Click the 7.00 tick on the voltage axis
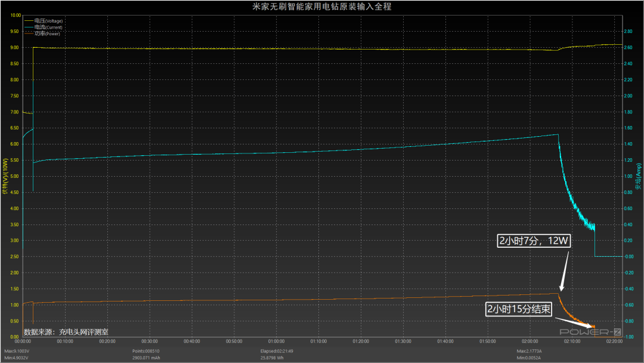Screen dimensions: 644x363 tap(15, 112)
